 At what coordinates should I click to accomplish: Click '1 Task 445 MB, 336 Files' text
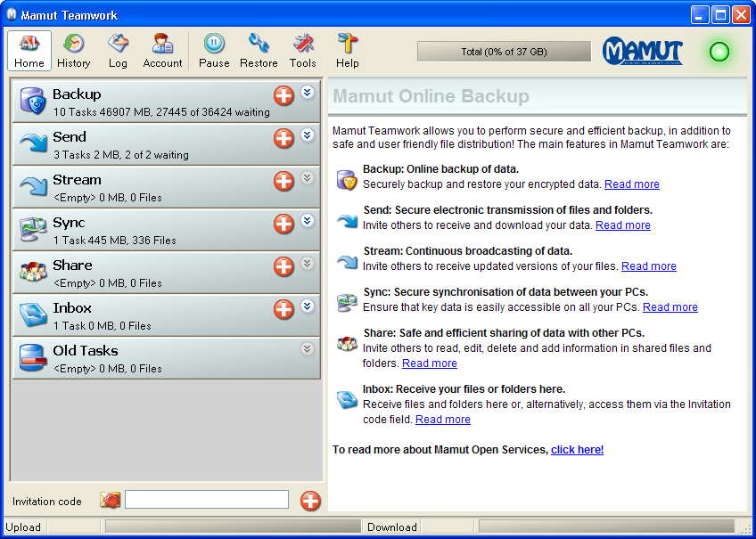pyautogui.click(x=115, y=240)
